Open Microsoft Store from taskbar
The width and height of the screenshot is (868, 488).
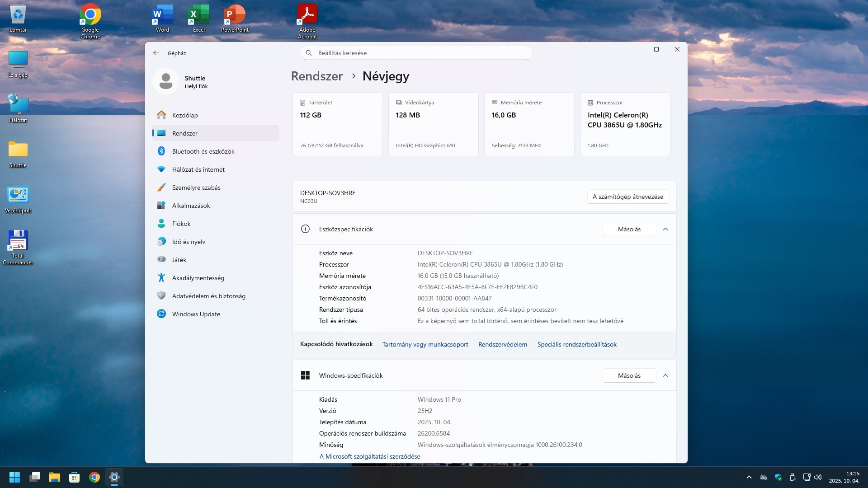click(x=74, y=477)
